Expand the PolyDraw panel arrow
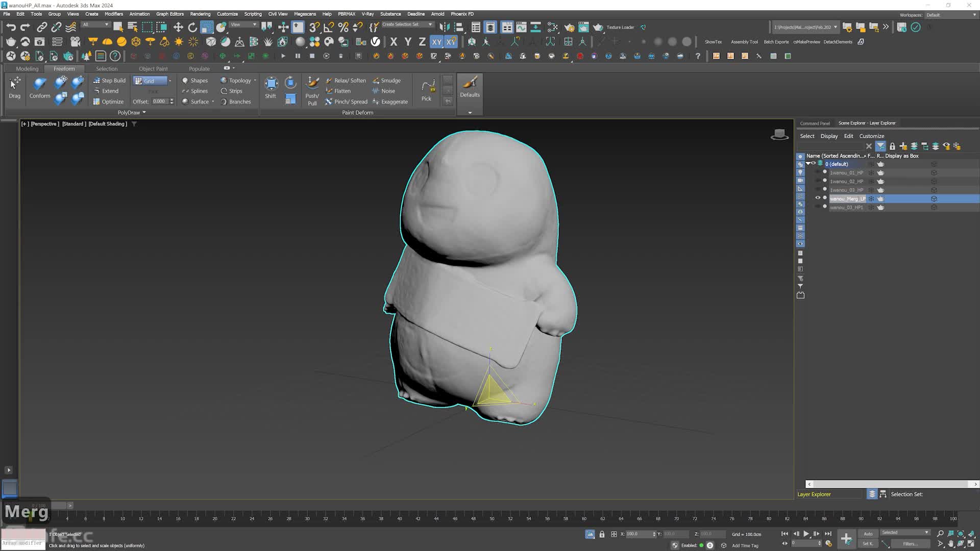This screenshot has width=980, height=551. click(144, 112)
